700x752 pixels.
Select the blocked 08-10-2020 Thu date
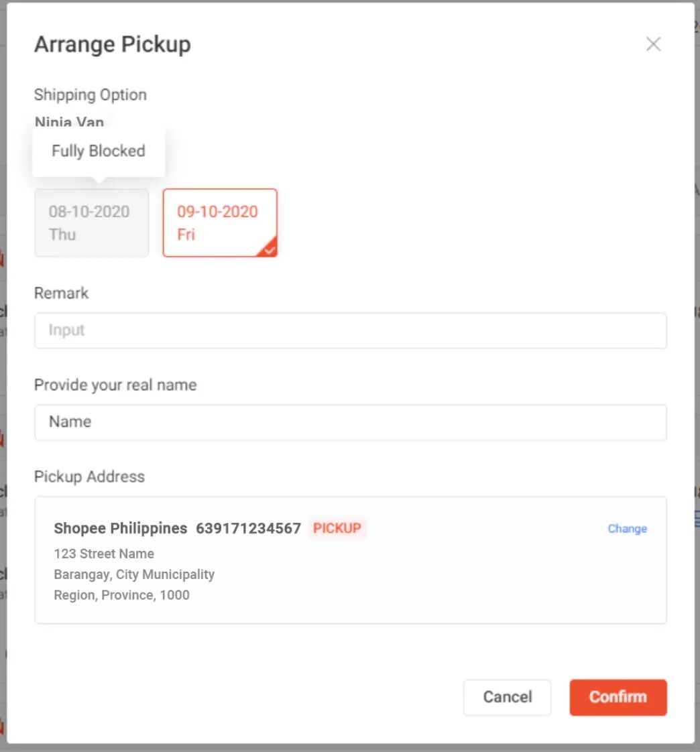click(x=91, y=223)
